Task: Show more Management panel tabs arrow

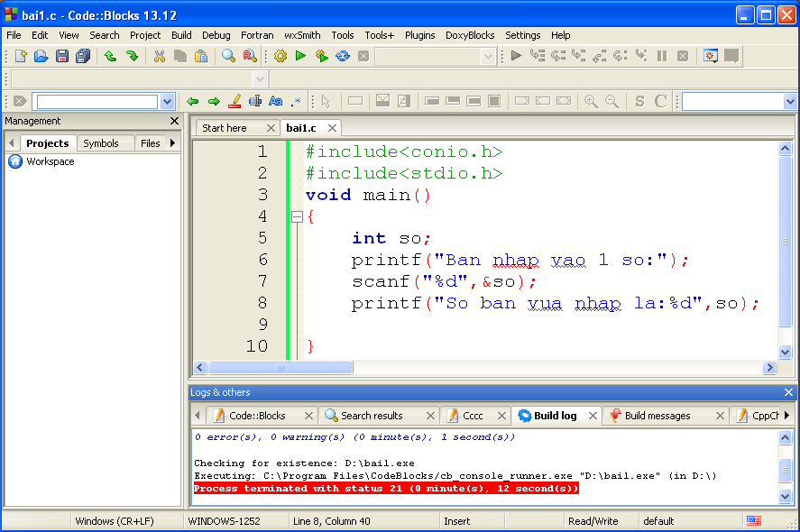Action: pos(172,143)
